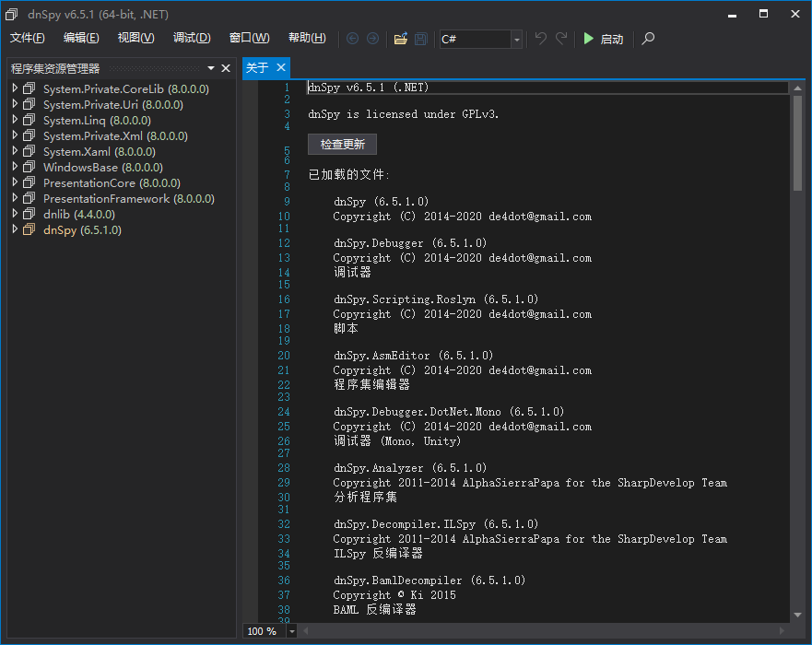Expand the dnlib tree node

click(15, 213)
